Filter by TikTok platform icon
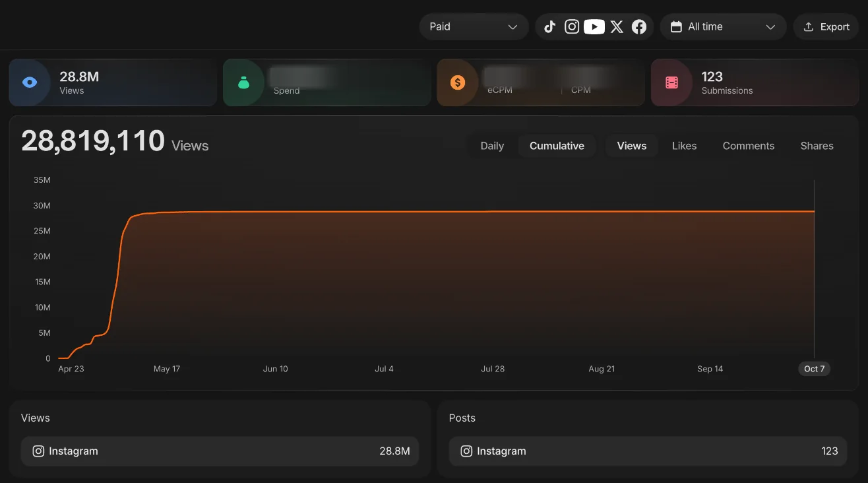Screen dimensions: 868x483 coord(549,27)
